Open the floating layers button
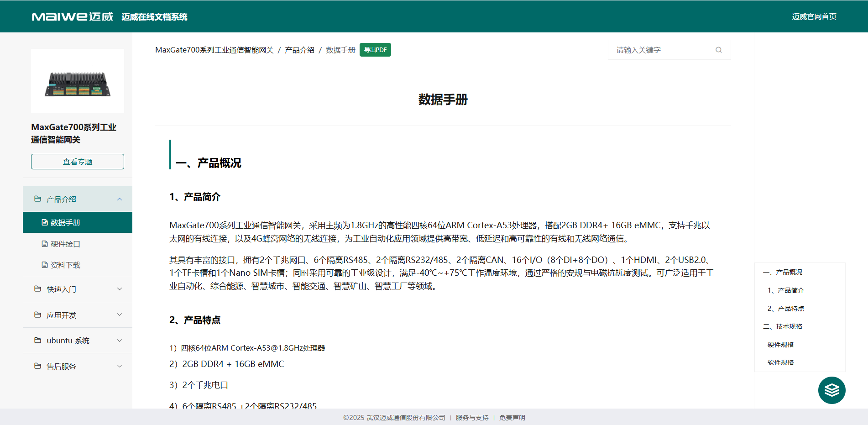 (831, 390)
